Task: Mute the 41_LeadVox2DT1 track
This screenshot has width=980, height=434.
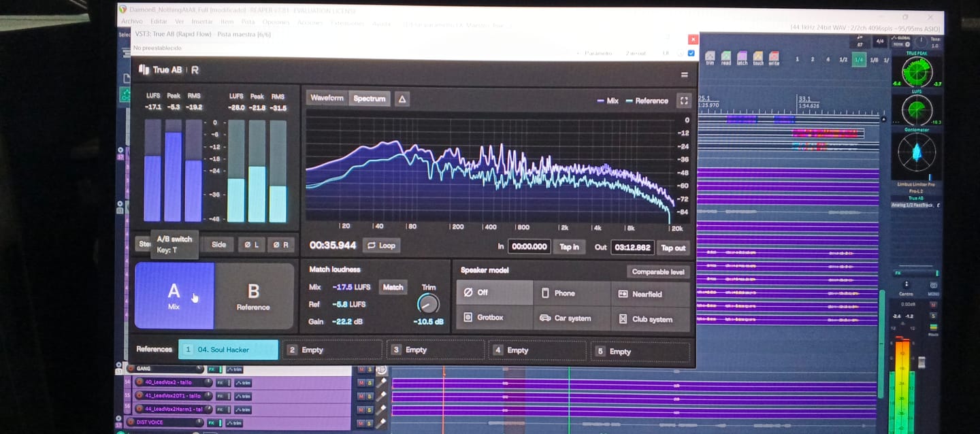Action: (x=361, y=396)
